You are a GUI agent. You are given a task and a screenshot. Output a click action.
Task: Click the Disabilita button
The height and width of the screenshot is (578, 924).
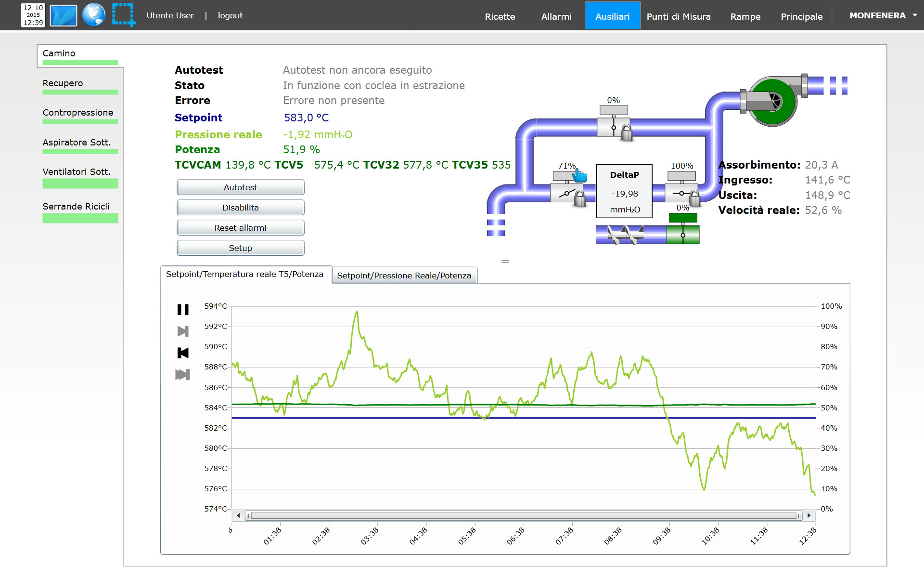click(x=241, y=208)
